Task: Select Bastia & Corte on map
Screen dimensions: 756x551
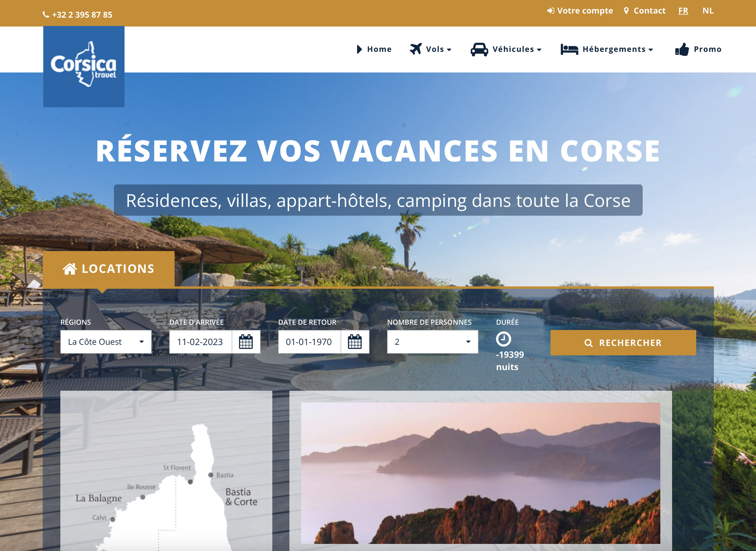Action: coord(241,496)
